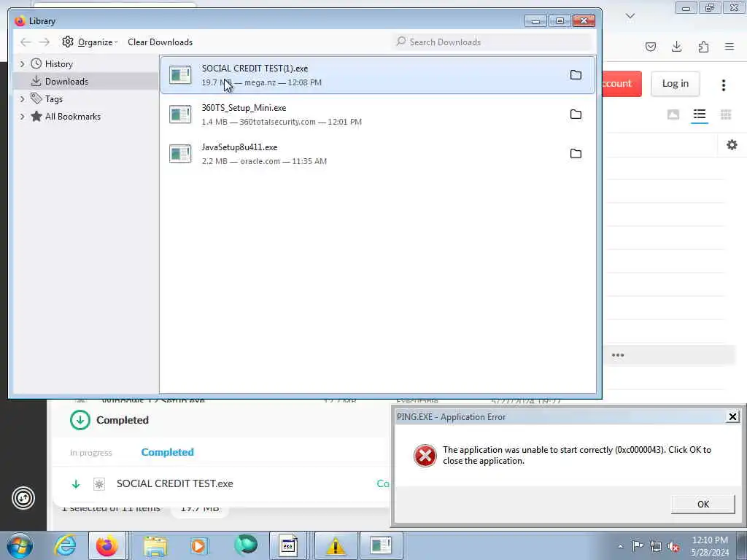Go forward in Library window

[x=44, y=42]
